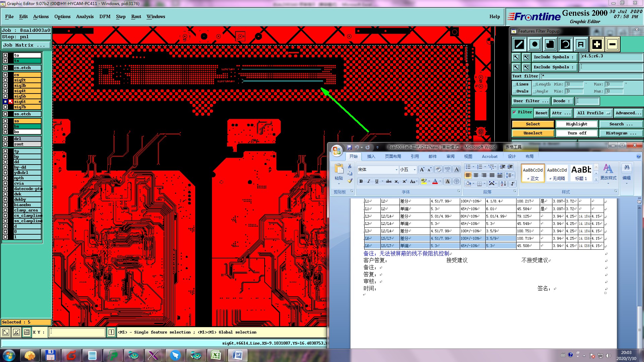Click into the Include Symbols text field
The height and width of the screenshot is (362, 644).
coord(610,57)
